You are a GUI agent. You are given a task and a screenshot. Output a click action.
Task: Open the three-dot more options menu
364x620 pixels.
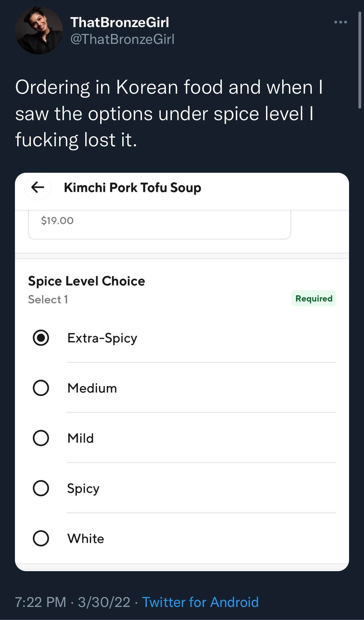coord(340,22)
